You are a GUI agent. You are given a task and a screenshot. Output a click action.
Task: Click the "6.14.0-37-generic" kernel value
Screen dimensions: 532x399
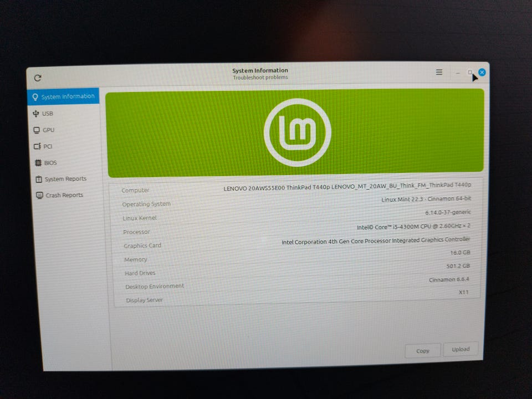[448, 212]
